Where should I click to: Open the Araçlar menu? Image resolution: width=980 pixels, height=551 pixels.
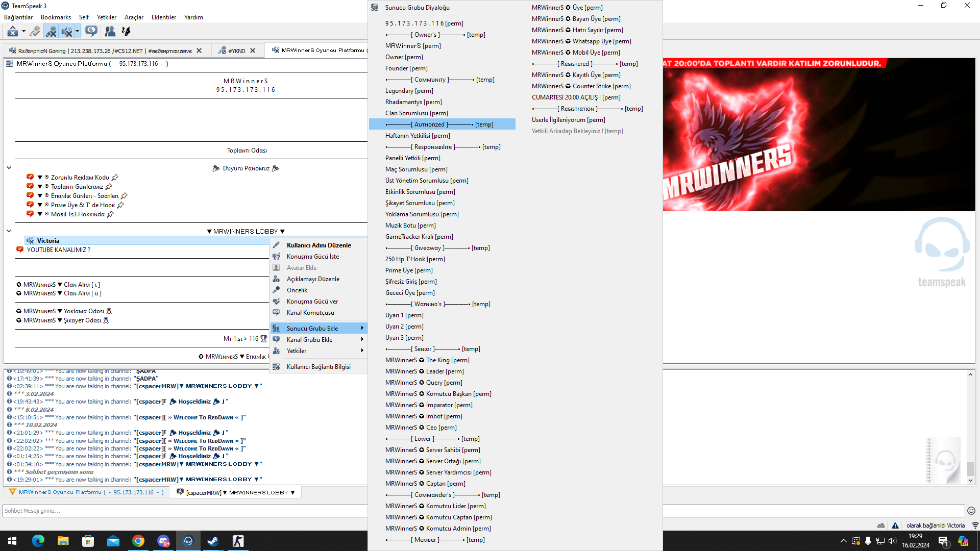(134, 17)
